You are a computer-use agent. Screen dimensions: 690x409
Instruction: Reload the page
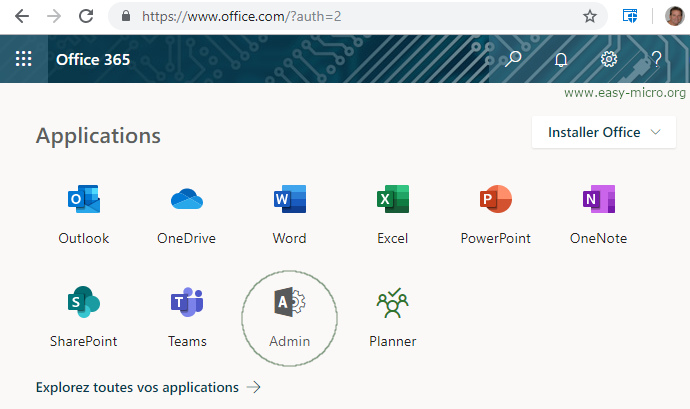[86, 16]
